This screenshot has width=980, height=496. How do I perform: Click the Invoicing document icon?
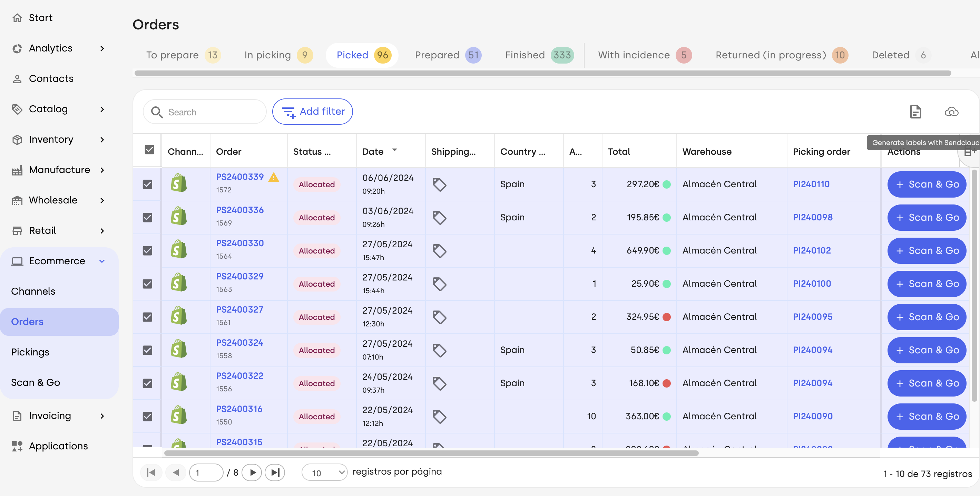17,416
